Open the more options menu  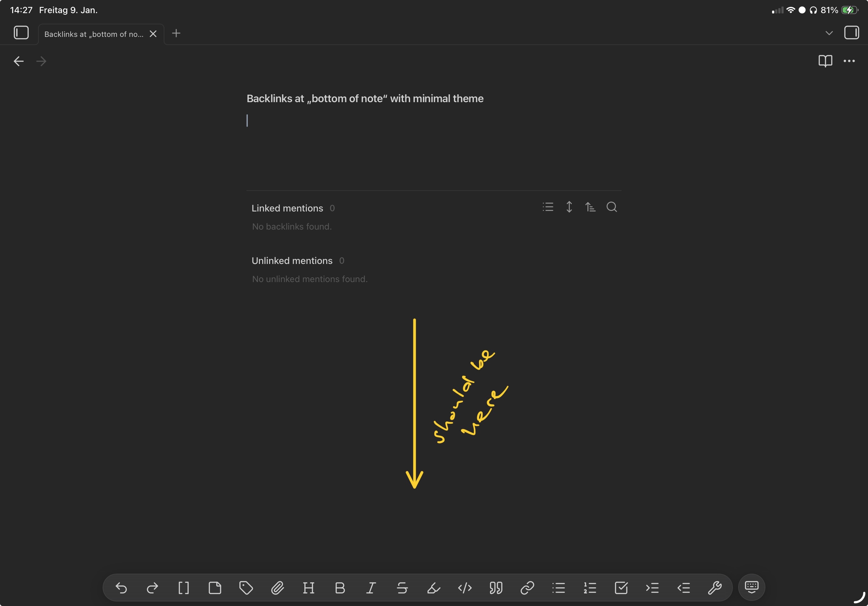849,61
